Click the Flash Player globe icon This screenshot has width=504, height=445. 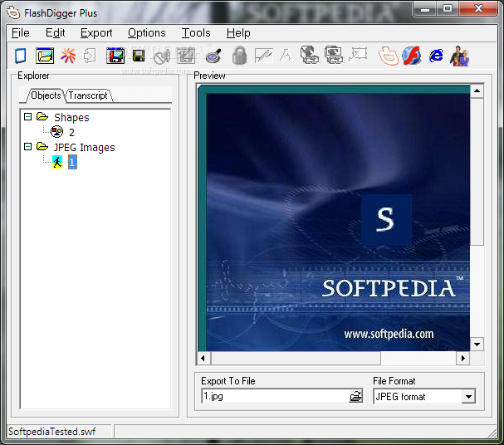pyautogui.click(x=412, y=56)
